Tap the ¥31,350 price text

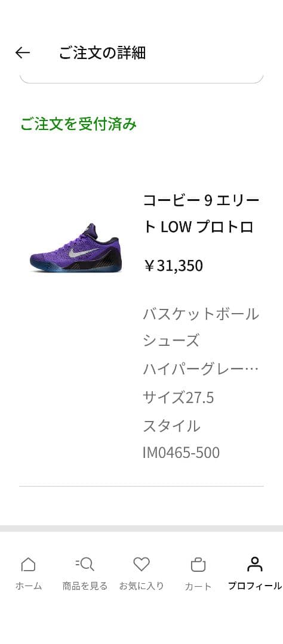[x=173, y=266]
